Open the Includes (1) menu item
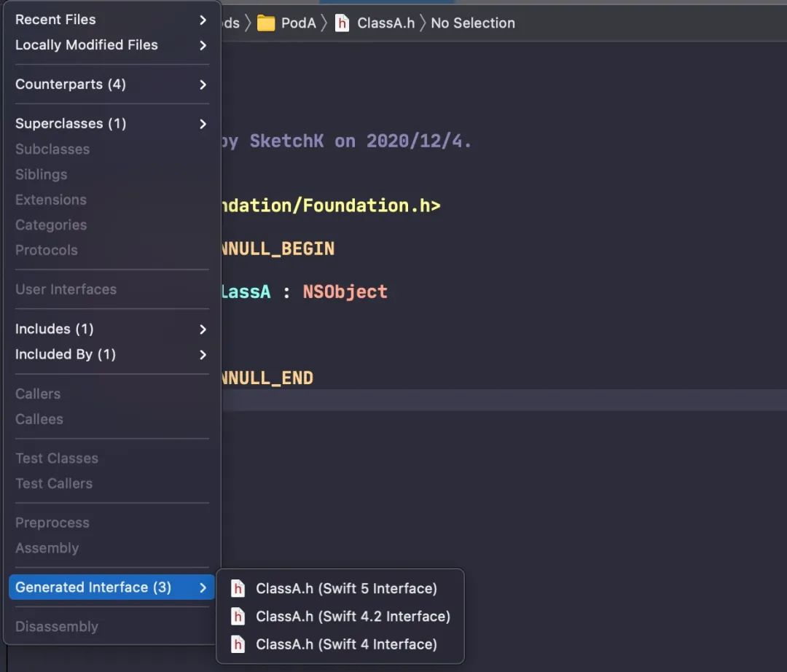 (x=55, y=329)
